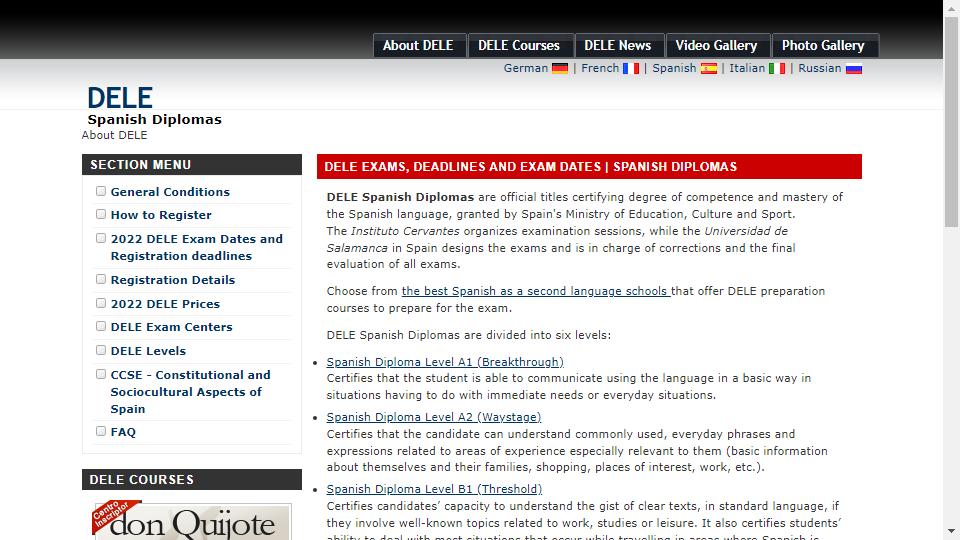Open the DELE News menu tab
Image resolution: width=960 pixels, height=540 pixels.
(x=618, y=45)
